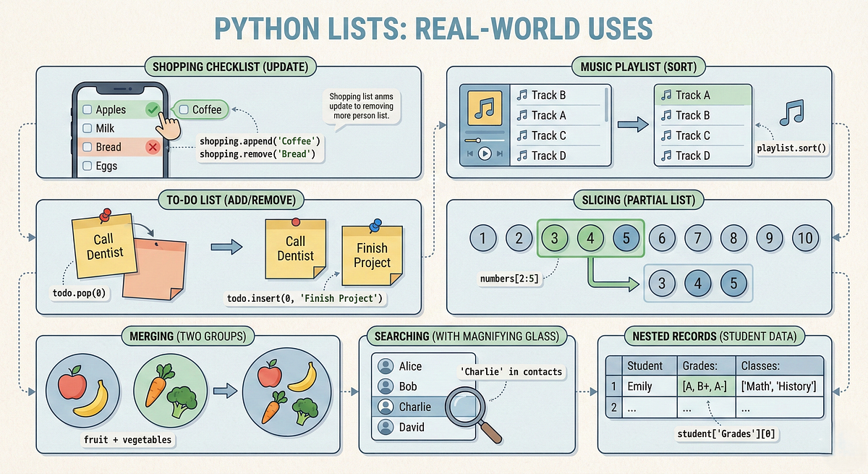Click the MUSIC PLAYLIST (SORT) section heading
Viewport: 868px width, 474px height.
coord(639,67)
